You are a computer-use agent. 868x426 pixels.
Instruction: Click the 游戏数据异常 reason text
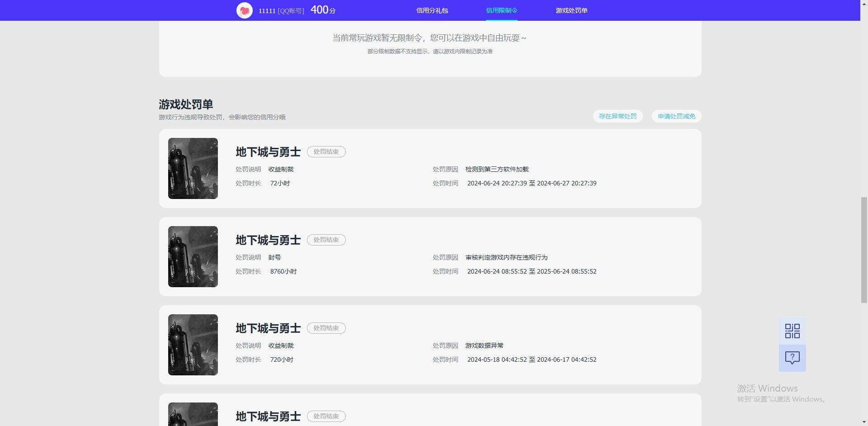pyautogui.click(x=484, y=346)
